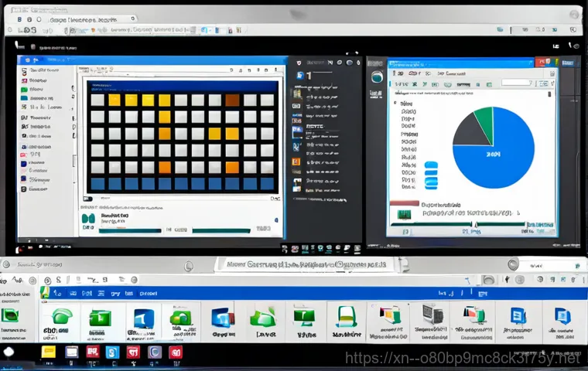Click the round teal icon left of the pie chart window
The image size is (588, 371).
point(378,77)
